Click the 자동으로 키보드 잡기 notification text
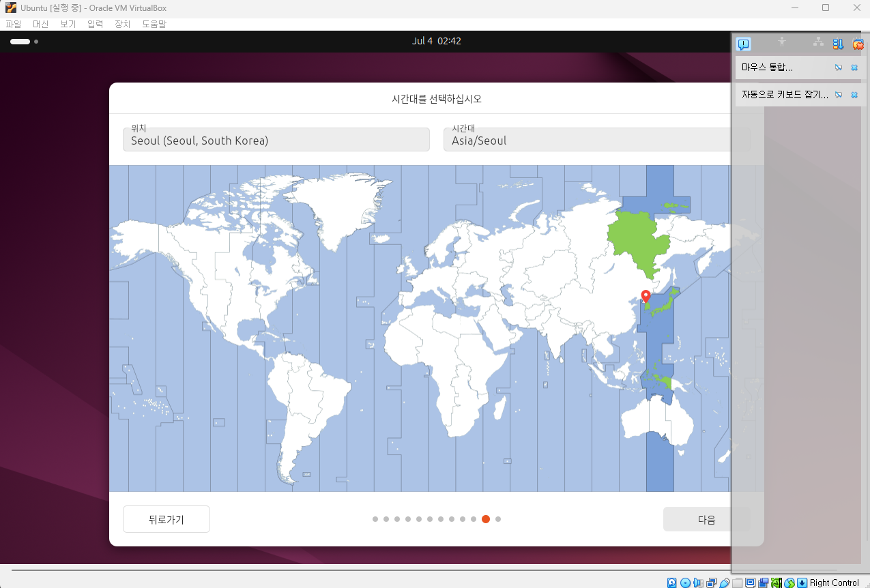The height and width of the screenshot is (588, 870). tap(785, 95)
